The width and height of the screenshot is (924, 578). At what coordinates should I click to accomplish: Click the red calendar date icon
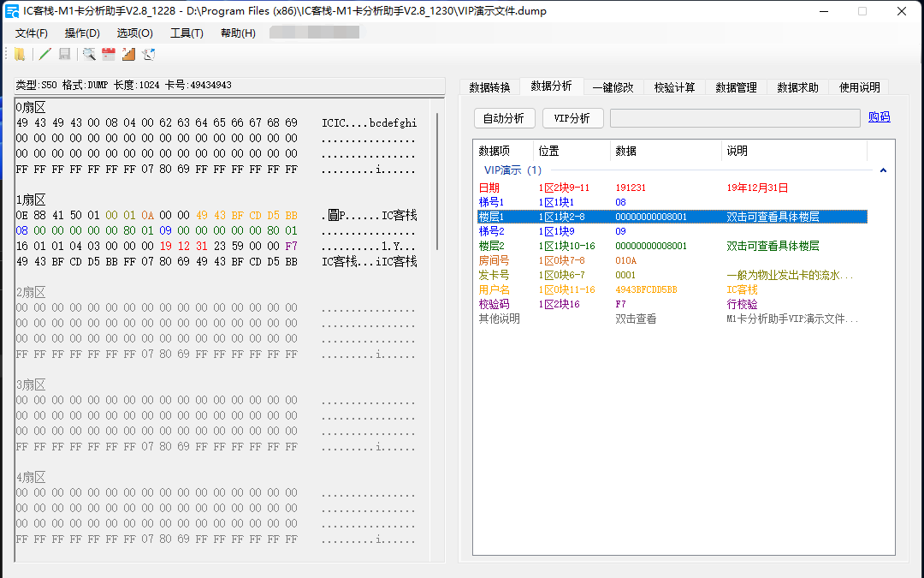(x=109, y=54)
